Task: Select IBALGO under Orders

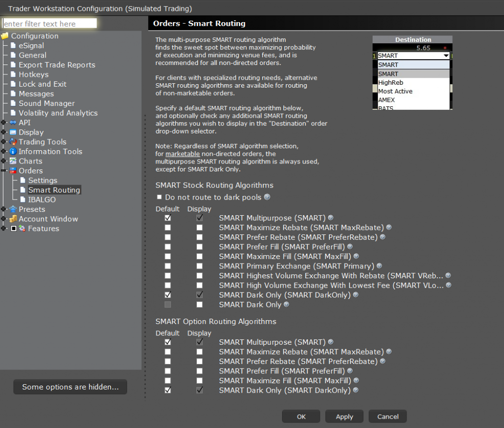Action: click(x=42, y=199)
